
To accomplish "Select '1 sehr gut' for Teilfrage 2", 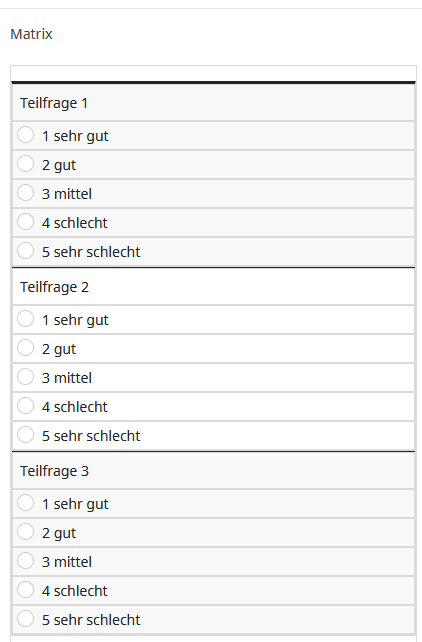I will [25, 319].
